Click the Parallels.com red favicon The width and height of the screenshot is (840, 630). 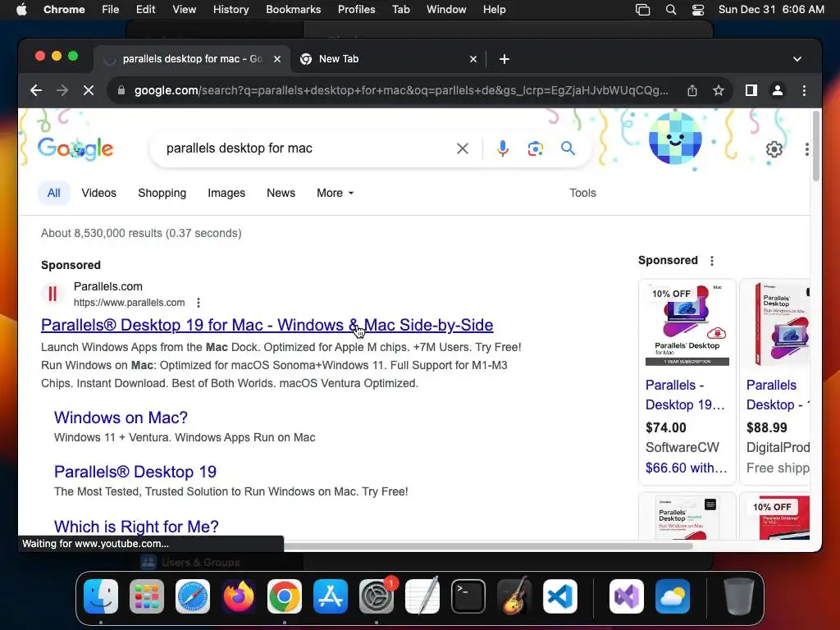click(52, 294)
